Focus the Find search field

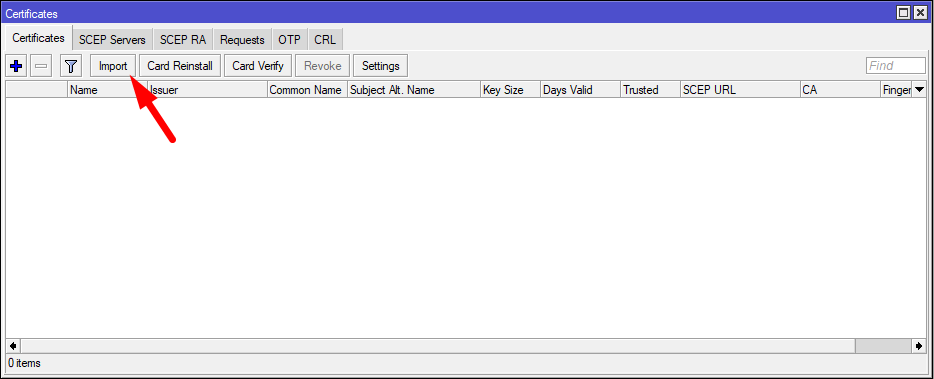click(x=896, y=66)
